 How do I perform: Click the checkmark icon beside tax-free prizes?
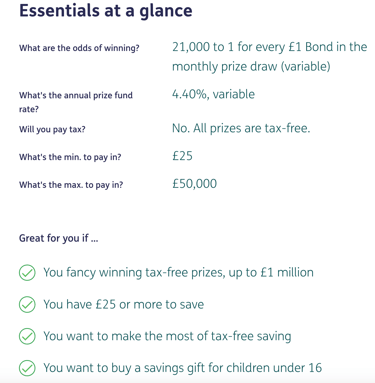click(27, 273)
